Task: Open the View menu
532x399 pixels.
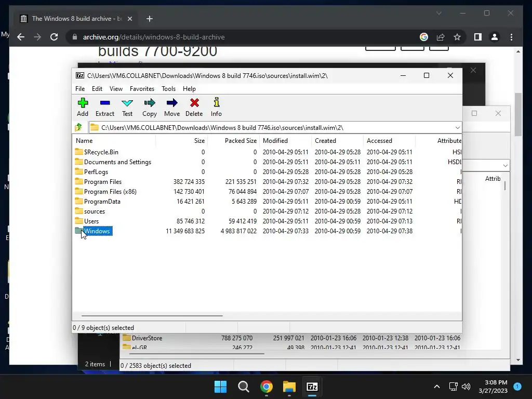Action: pos(116,88)
